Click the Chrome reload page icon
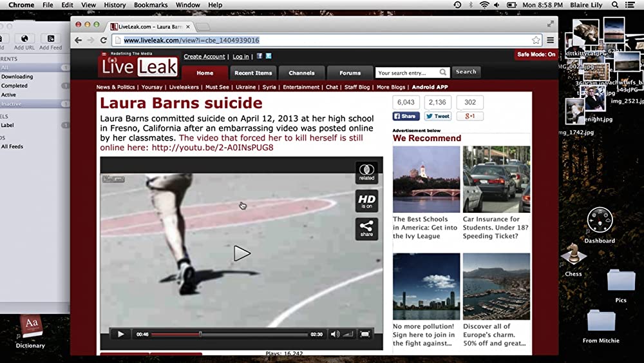 [104, 40]
